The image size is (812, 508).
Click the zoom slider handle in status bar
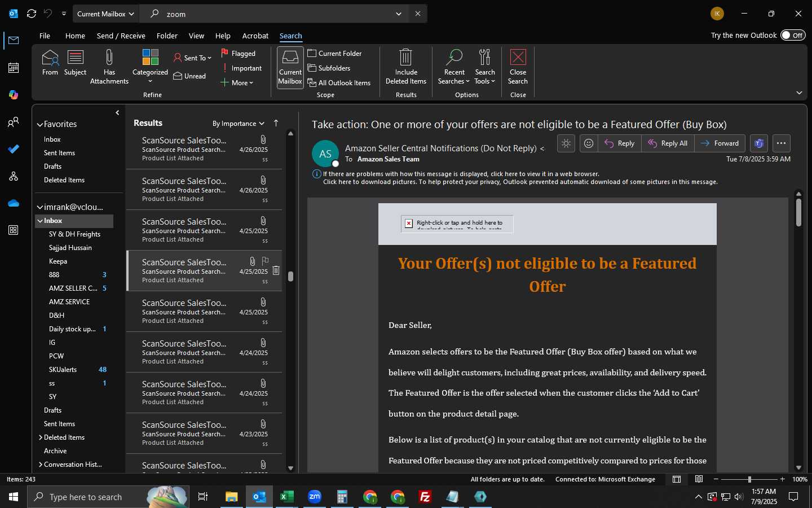point(749,479)
